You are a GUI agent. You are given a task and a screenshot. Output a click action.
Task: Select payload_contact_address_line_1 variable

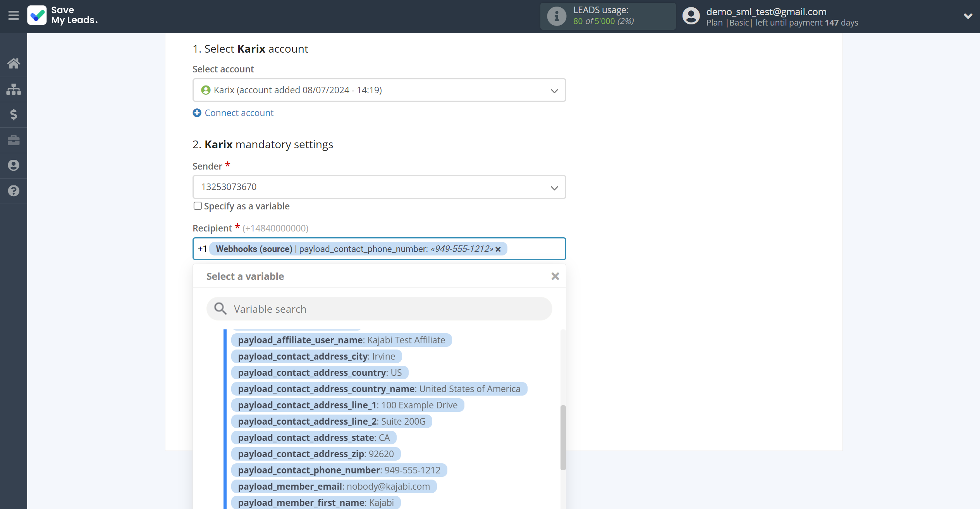tap(347, 405)
